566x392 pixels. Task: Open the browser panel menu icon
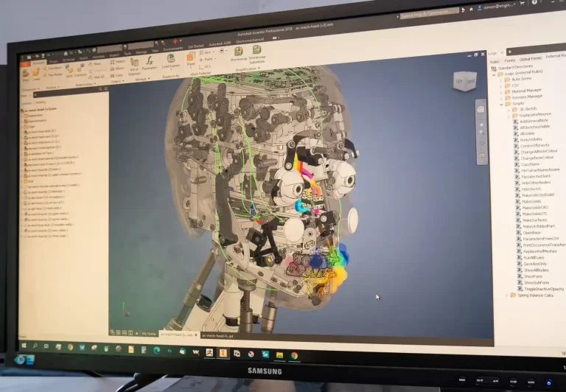click(x=106, y=88)
